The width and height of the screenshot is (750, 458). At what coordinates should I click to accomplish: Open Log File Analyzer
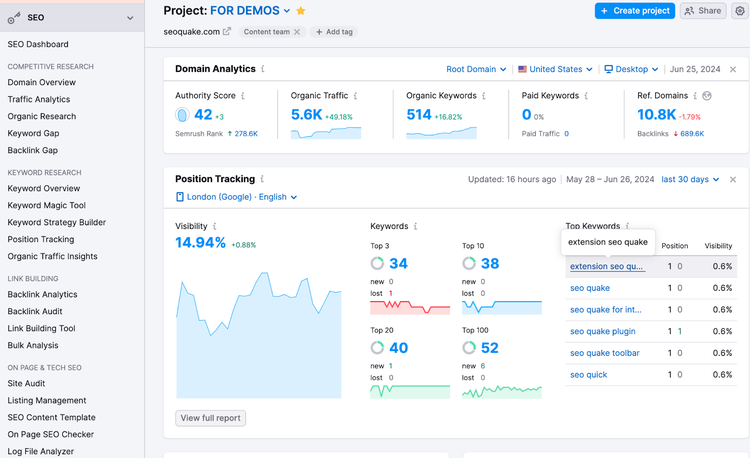click(x=41, y=451)
